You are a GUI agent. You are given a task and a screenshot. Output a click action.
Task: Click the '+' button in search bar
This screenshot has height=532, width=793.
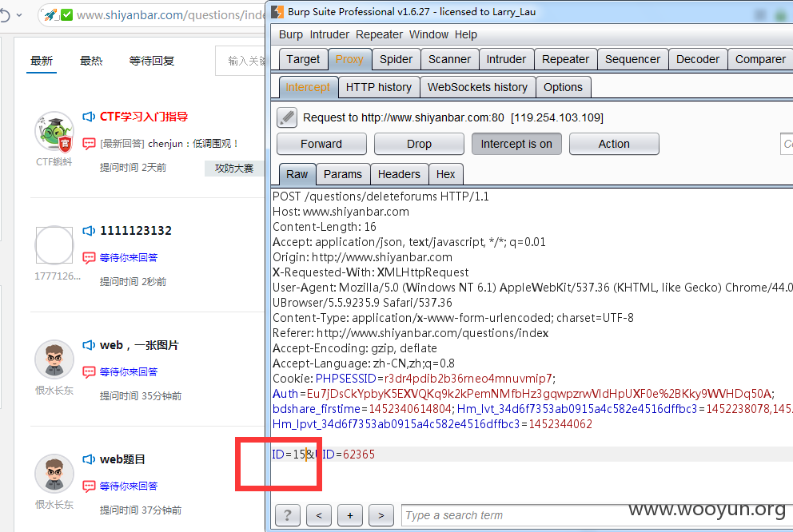click(x=350, y=515)
